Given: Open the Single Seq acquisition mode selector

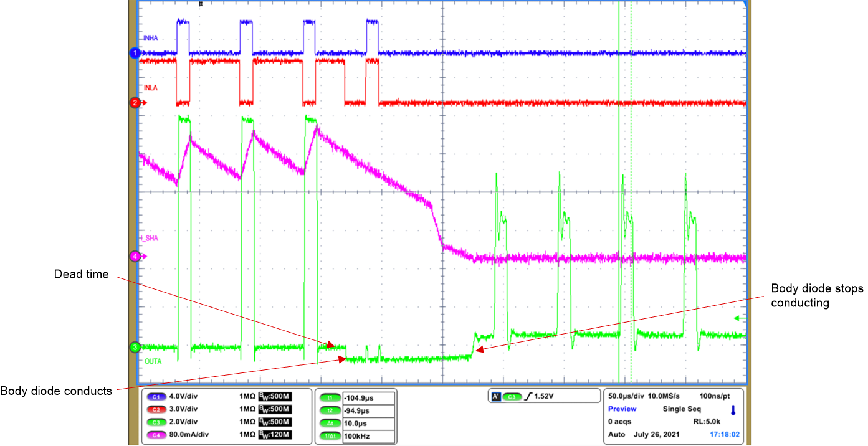Looking at the screenshot, I should 682,409.
